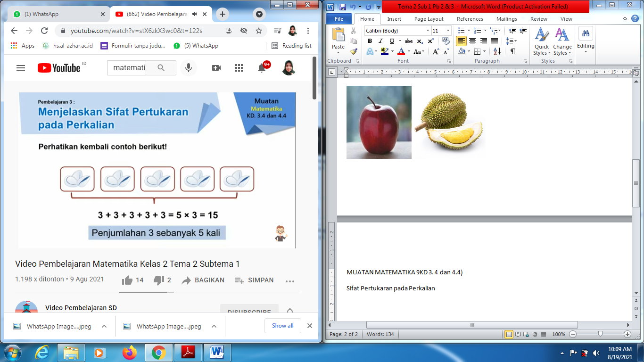Open the font name dropdown
The image size is (644, 362).
click(x=428, y=31)
